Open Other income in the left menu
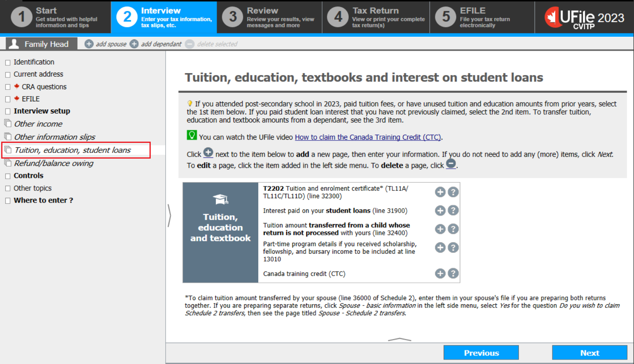The height and width of the screenshot is (364, 634). [38, 124]
